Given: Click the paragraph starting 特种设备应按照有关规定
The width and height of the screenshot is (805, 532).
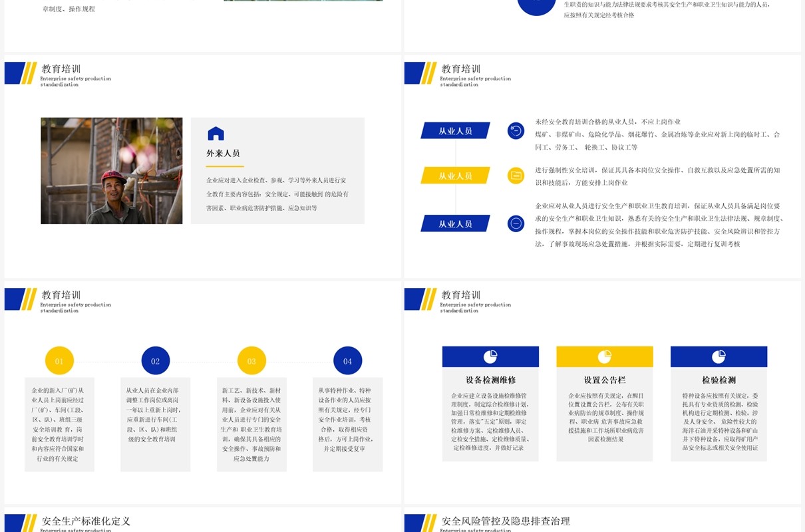Looking at the screenshot, I should [720, 422].
